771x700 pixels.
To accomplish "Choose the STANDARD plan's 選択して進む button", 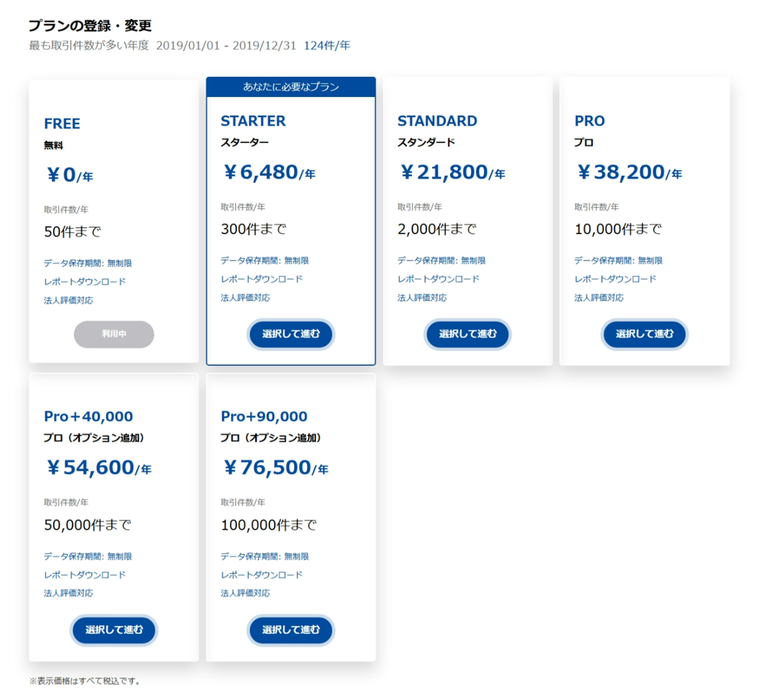I will (468, 334).
